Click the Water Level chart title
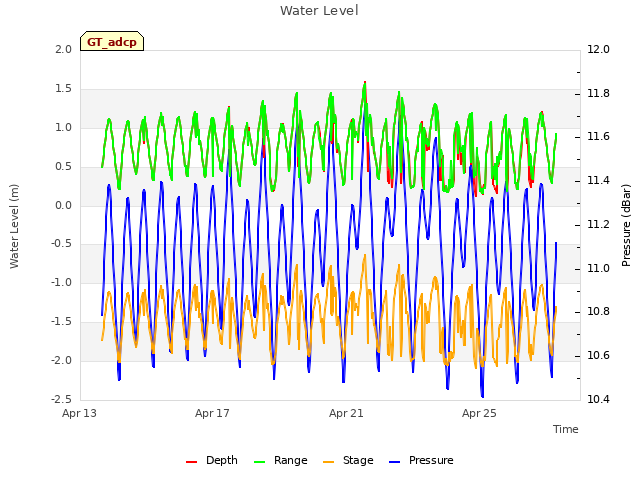The width and height of the screenshot is (640, 480). click(x=319, y=11)
